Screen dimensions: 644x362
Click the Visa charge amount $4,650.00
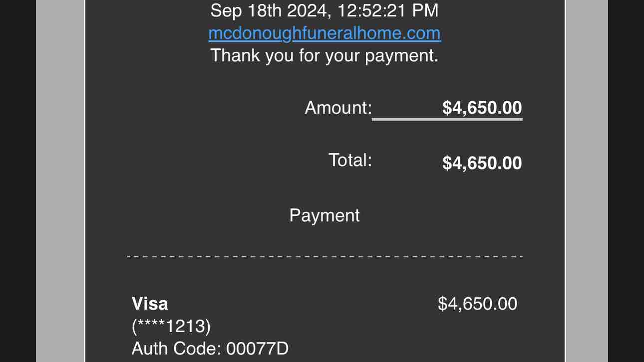pyautogui.click(x=478, y=304)
